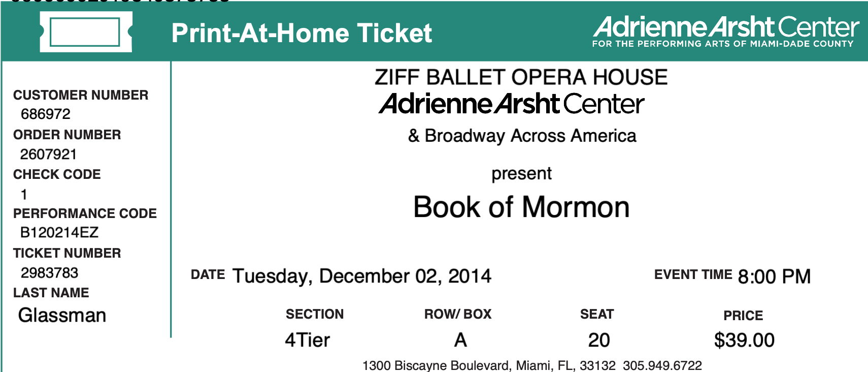
Task: Click the Book of Mormon title
Action: point(521,207)
